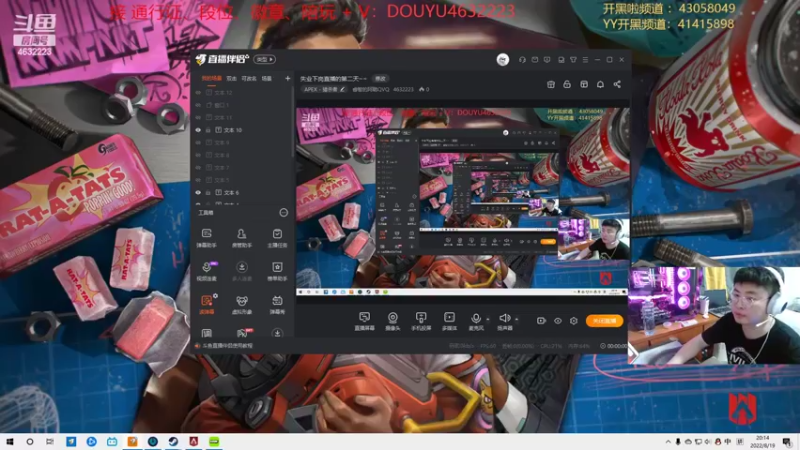
Task: Open the 榜单助手 tool
Action: click(277, 271)
